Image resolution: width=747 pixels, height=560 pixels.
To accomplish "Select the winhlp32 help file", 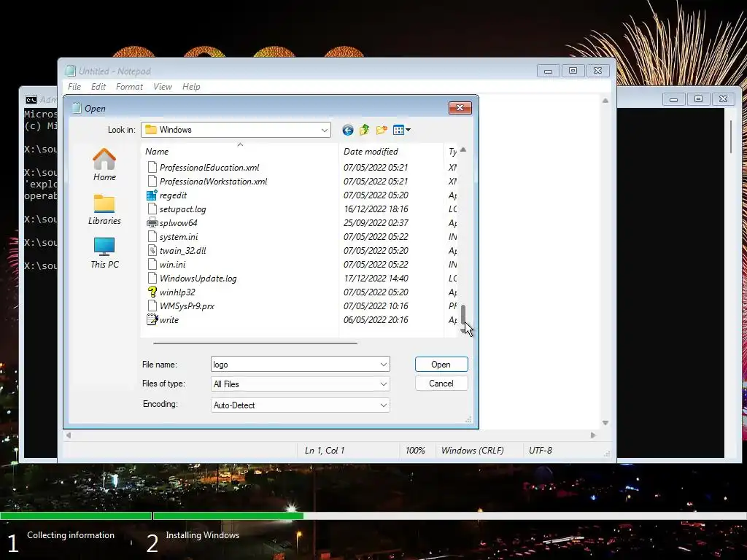I will (171, 292).
